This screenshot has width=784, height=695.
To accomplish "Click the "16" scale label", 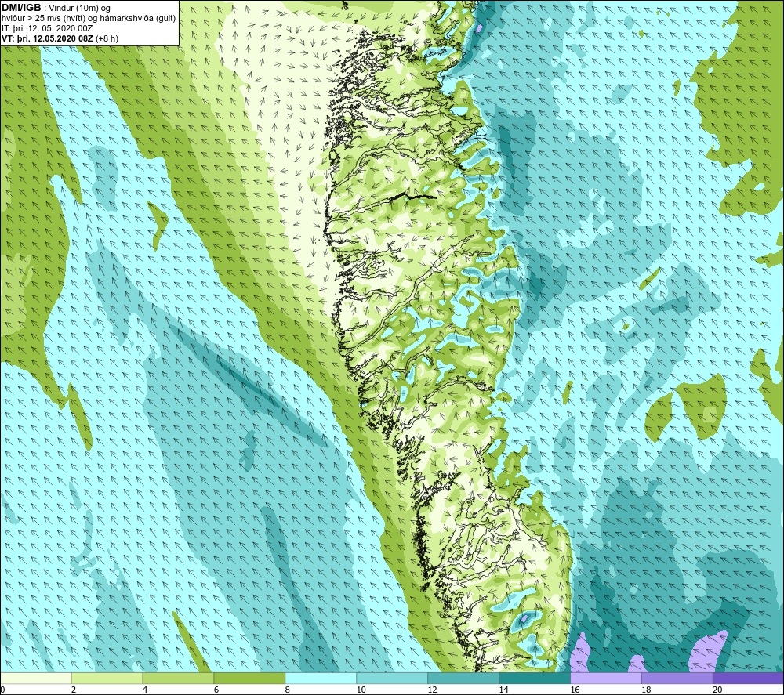I will point(575,690).
